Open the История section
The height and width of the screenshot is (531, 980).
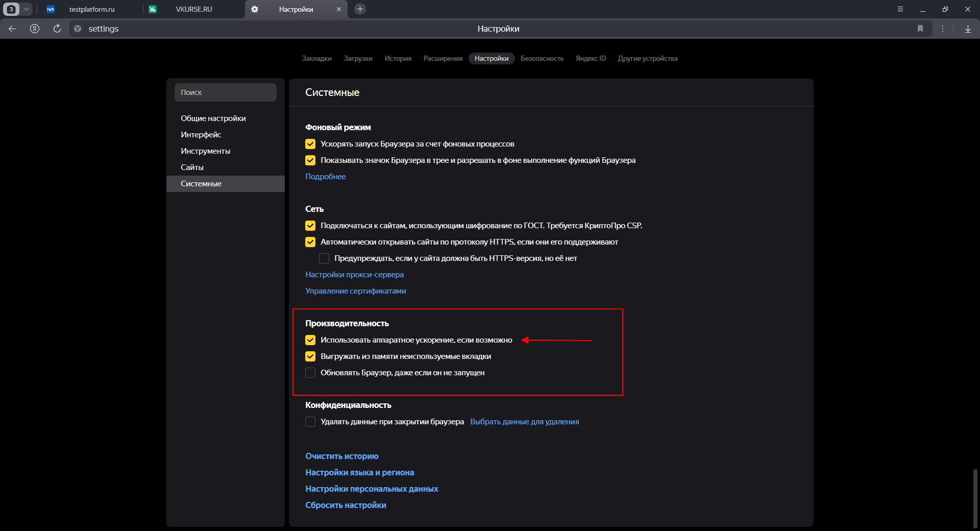pyautogui.click(x=398, y=58)
